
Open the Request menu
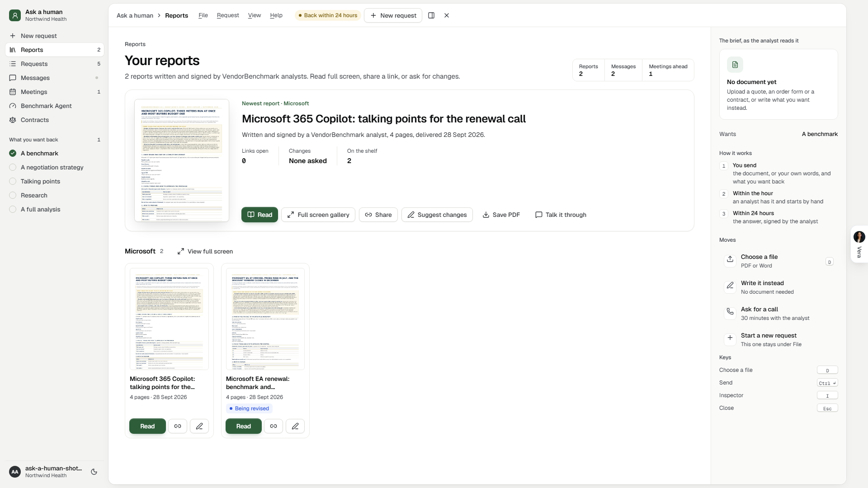click(228, 15)
